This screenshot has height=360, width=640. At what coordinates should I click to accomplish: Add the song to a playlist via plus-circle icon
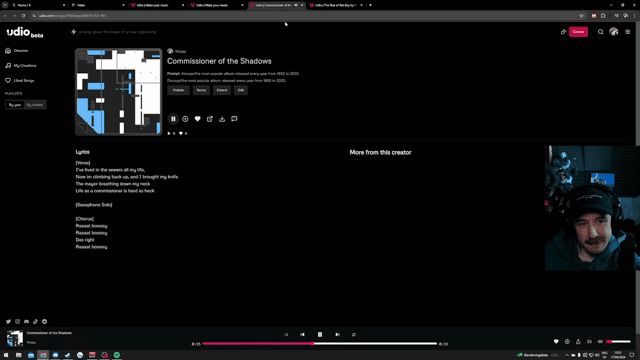(185, 119)
